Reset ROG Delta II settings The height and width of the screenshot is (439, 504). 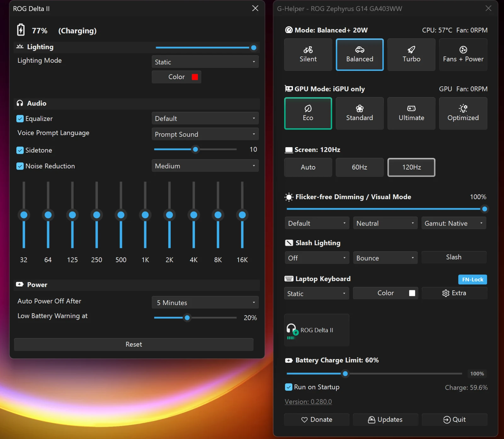pos(134,344)
